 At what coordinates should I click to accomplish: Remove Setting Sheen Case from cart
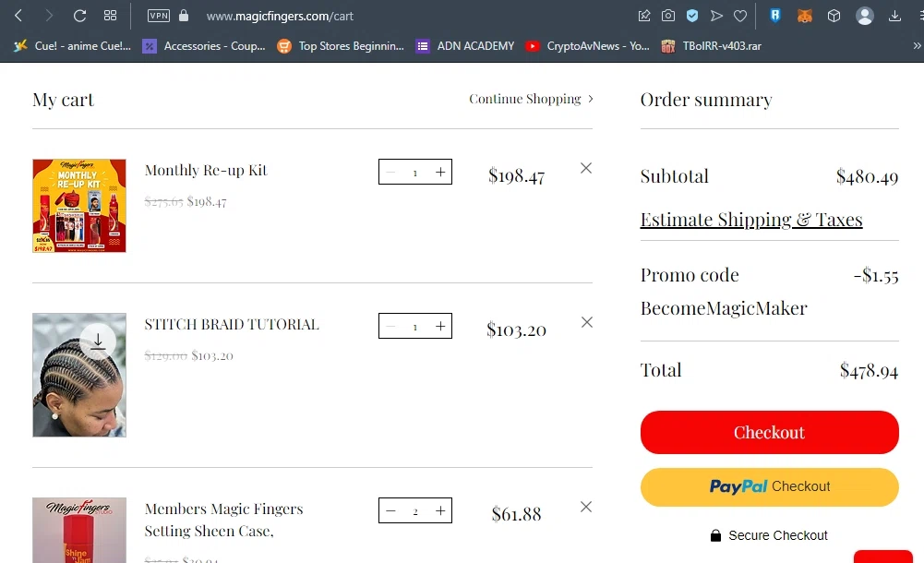pyautogui.click(x=586, y=507)
